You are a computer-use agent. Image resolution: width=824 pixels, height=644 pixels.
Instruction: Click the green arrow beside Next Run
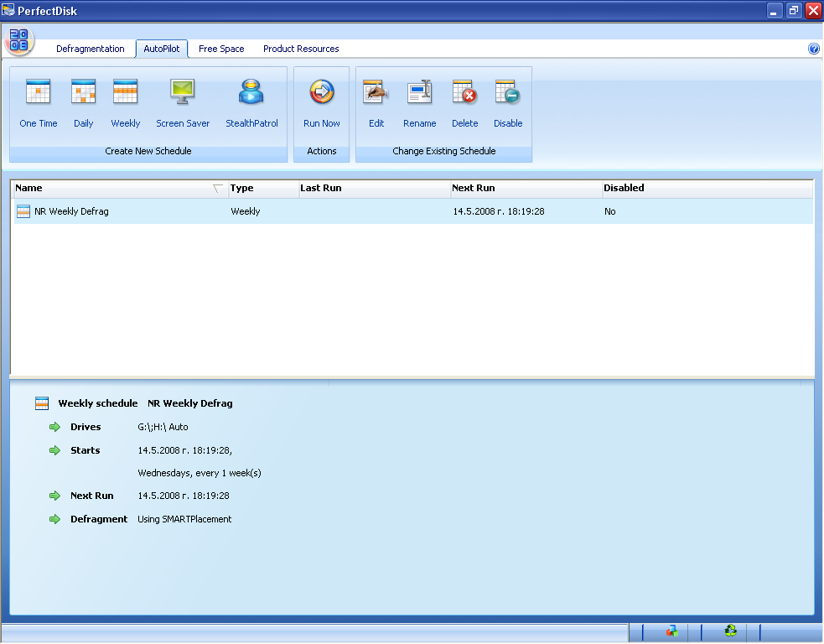pos(54,496)
